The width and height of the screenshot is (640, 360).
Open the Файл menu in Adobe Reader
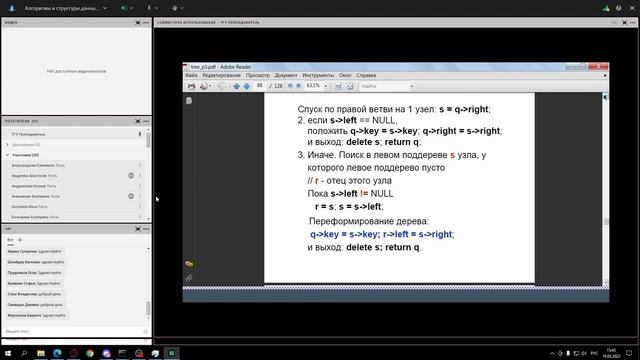click(191, 76)
